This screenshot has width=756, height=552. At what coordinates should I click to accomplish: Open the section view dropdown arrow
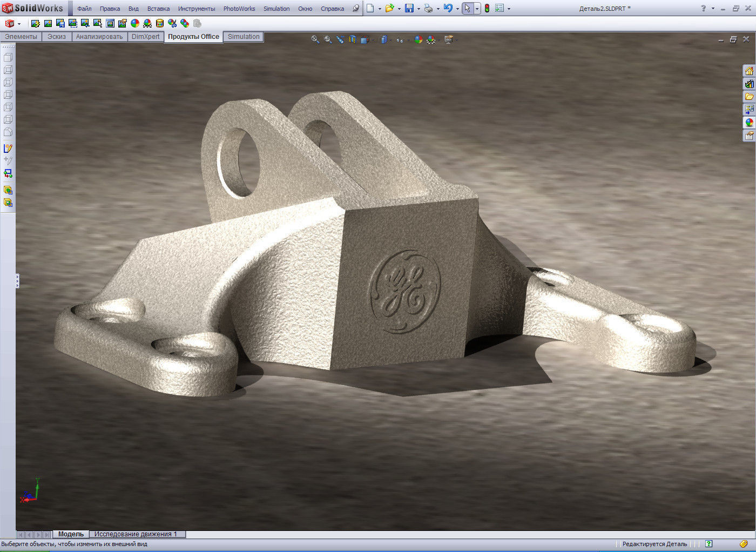pyautogui.click(x=373, y=39)
